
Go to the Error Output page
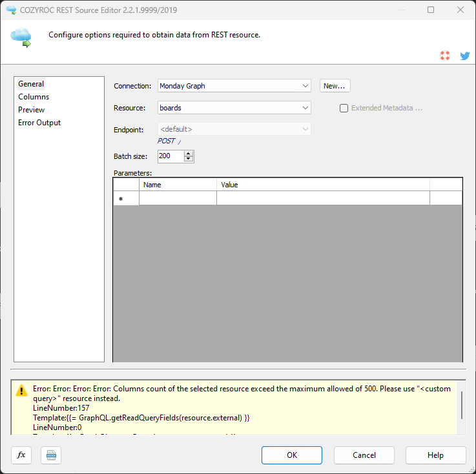[x=39, y=123]
